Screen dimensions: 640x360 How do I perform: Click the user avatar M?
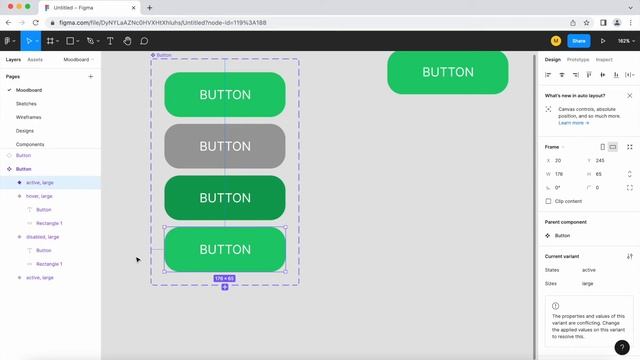coord(556,41)
